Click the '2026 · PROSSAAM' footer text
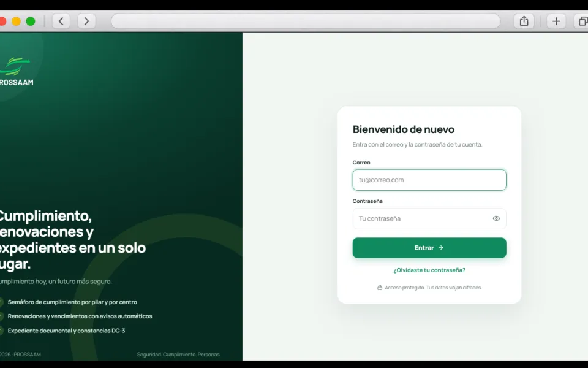Image resolution: width=588 pixels, height=368 pixels. 20,354
